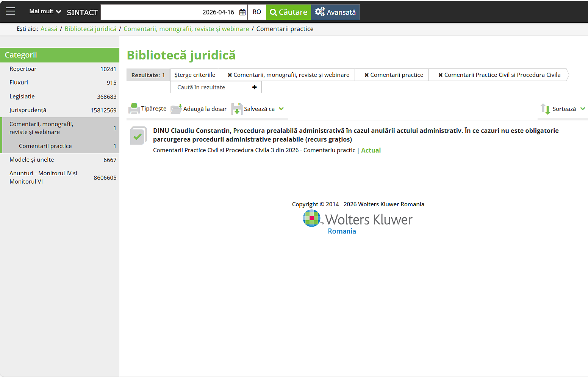Click the Căutare search button

pyautogui.click(x=288, y=12)
